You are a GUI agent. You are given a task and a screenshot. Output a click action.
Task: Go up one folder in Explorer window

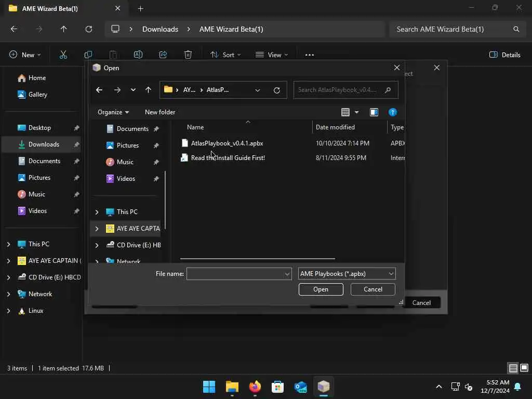(x=63, y=29)
